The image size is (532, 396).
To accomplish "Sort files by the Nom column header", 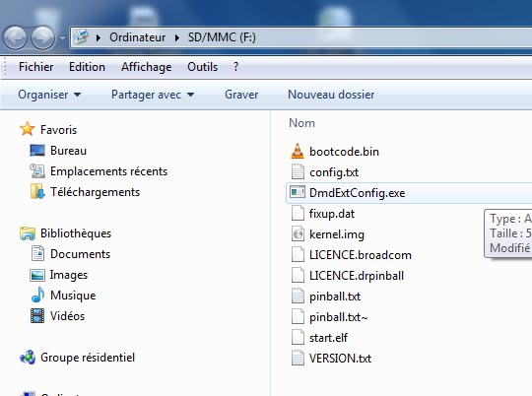I will click(x=301, y=123).
